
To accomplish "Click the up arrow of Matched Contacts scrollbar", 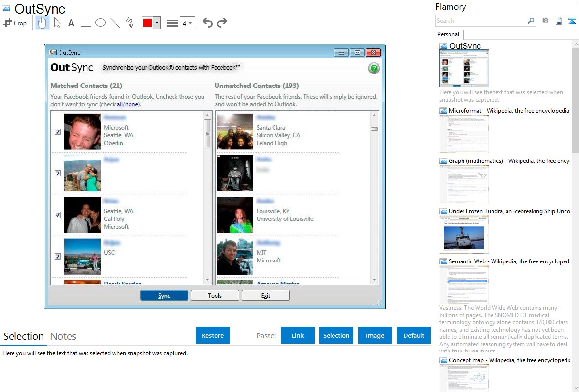I will pyautogui.click(x=207, y=115).
